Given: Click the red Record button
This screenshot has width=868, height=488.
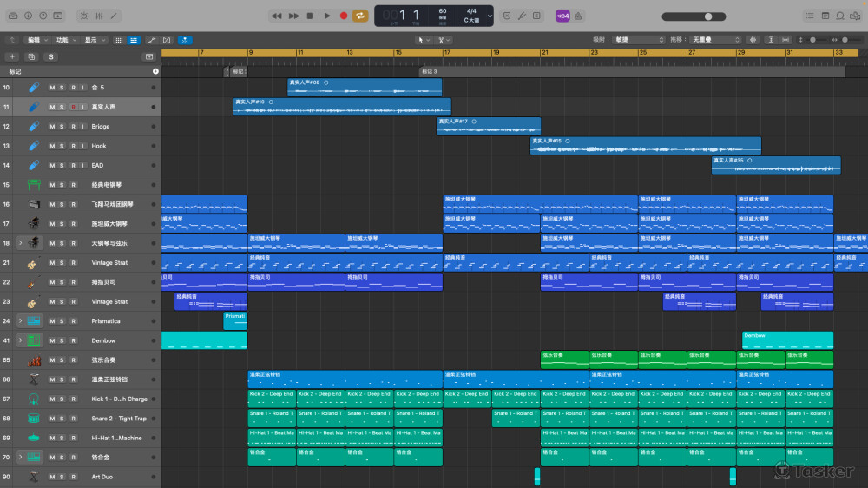Looking at the screenshot, I should [344, 16].
